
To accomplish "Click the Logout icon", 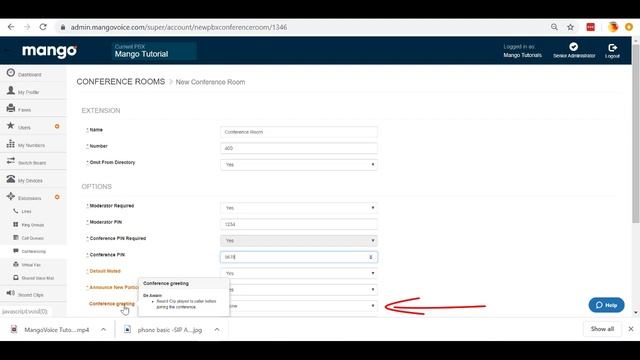I will [612, 48].
